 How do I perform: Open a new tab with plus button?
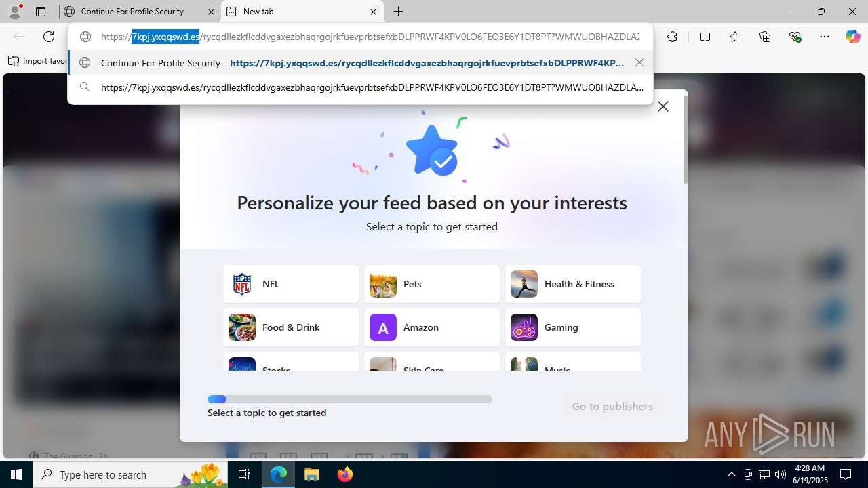tap(399, 12)
